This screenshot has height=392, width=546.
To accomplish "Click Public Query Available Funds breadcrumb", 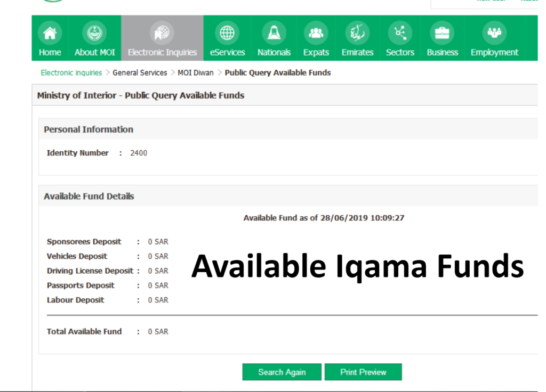I will pyautogui.click(x=277, y=72).
